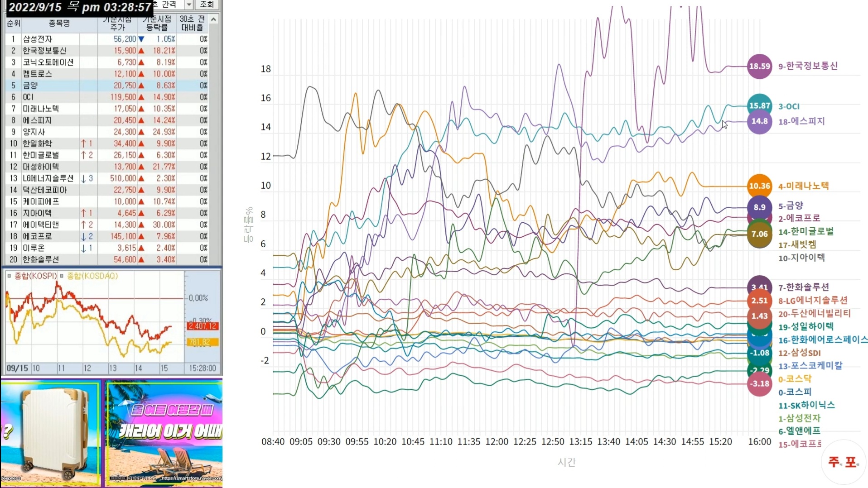
Task: Click the 11-SK하이닉스 legend label
Action: point(806,406)
